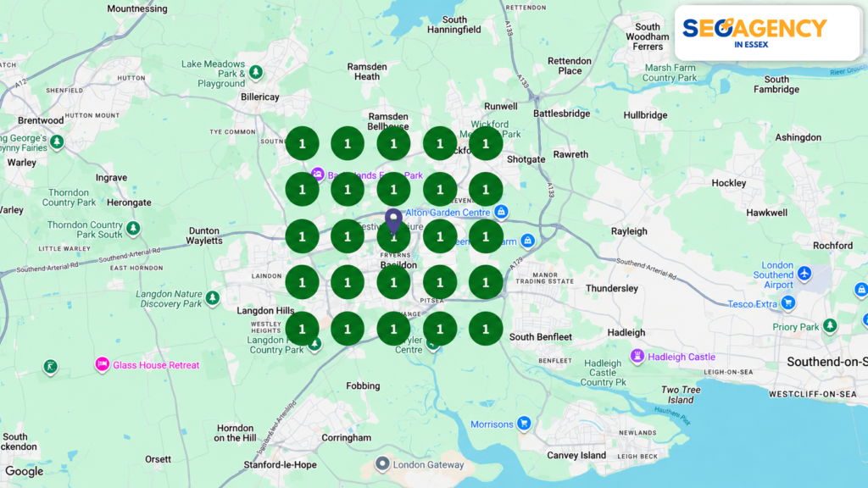Select the Rayleigh town label
The width and height of the screenshot is (868, 488).
coord(629,231)
